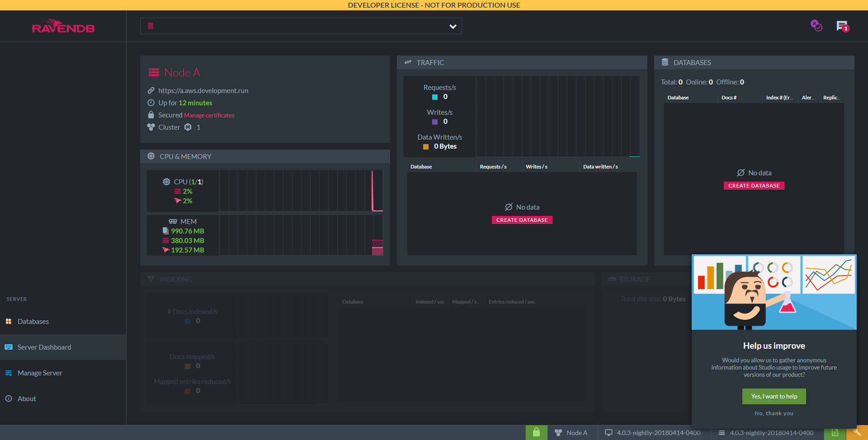The height and width of the screenshot is (440, 868).
Task: Open About in sidebar
Action: pos(63,398)
